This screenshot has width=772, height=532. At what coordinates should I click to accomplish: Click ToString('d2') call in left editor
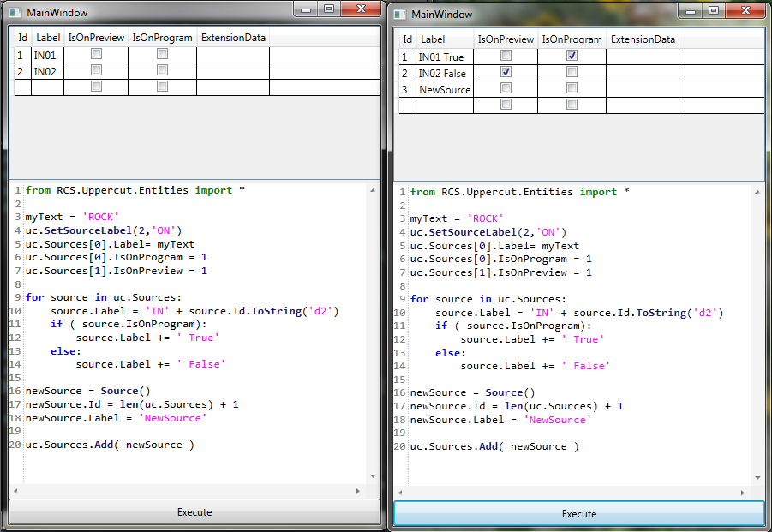pyautogui.click(x=296, y=311)
